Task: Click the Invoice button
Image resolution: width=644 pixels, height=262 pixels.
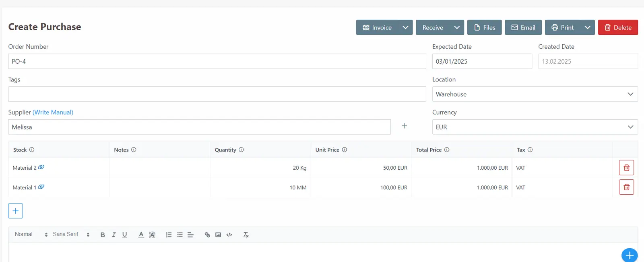Action: click(377, 27)
